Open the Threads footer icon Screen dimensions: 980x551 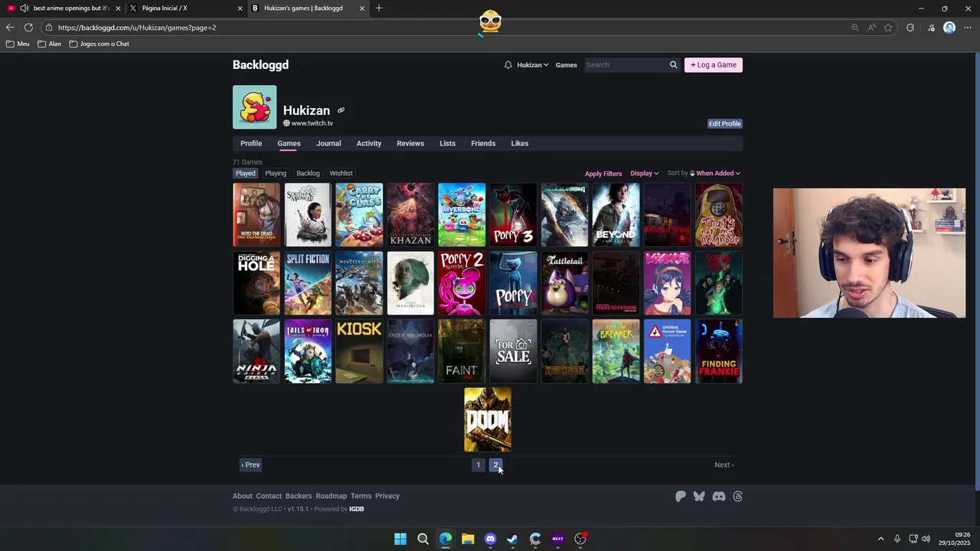point(737,497)
